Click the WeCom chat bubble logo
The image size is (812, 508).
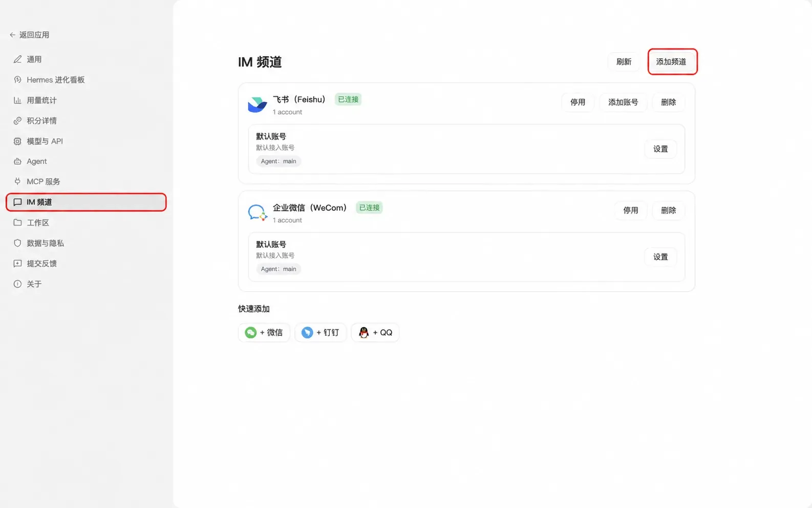pyautogui.click(x=257, y=213)
